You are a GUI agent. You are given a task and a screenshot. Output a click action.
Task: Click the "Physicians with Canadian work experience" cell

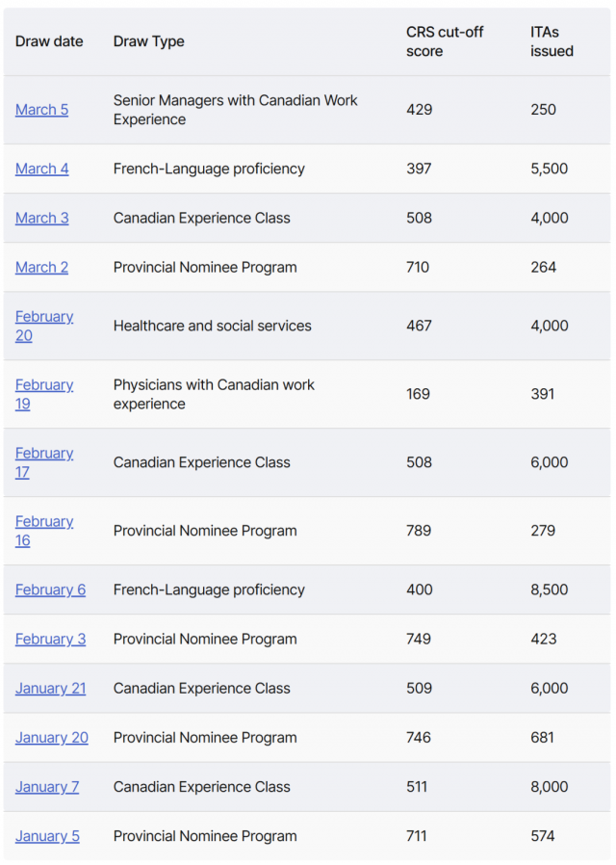[x=214, y=394]
